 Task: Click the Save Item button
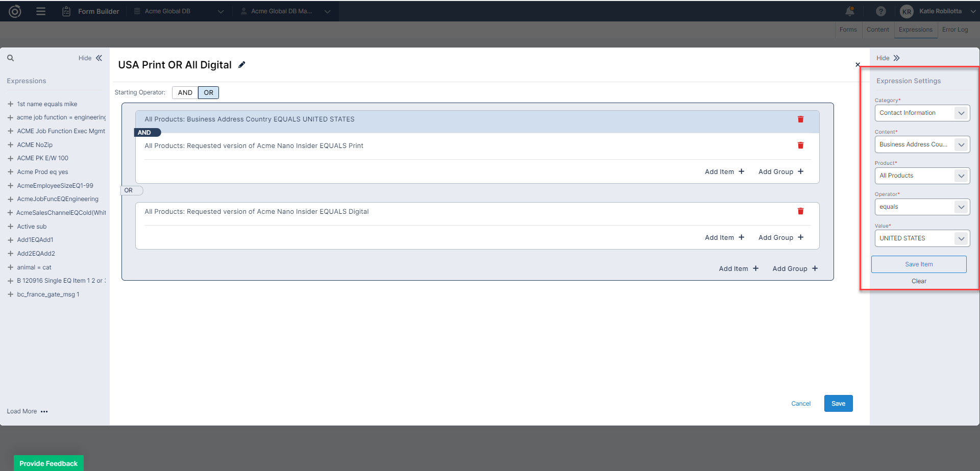(x=919, y=264)
